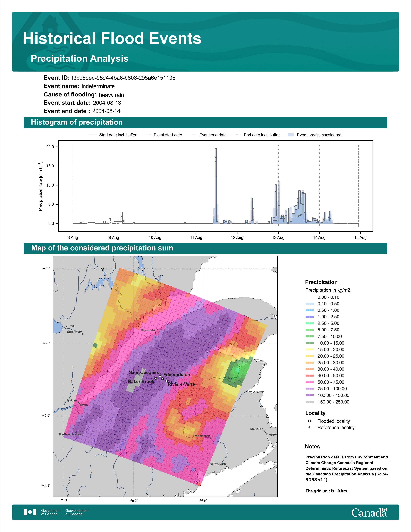The width and height of the screenshot is (411, 532).
Task: Click the Government of Canada text
Action: coord(51,512)
